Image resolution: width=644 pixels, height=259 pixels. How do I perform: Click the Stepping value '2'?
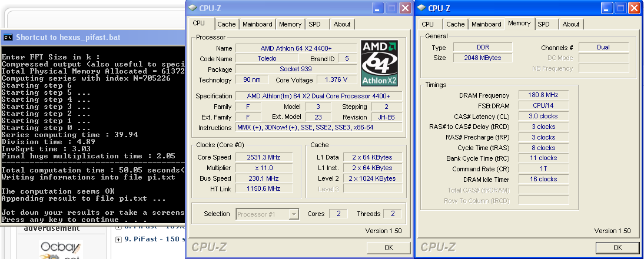coord(386,107)
